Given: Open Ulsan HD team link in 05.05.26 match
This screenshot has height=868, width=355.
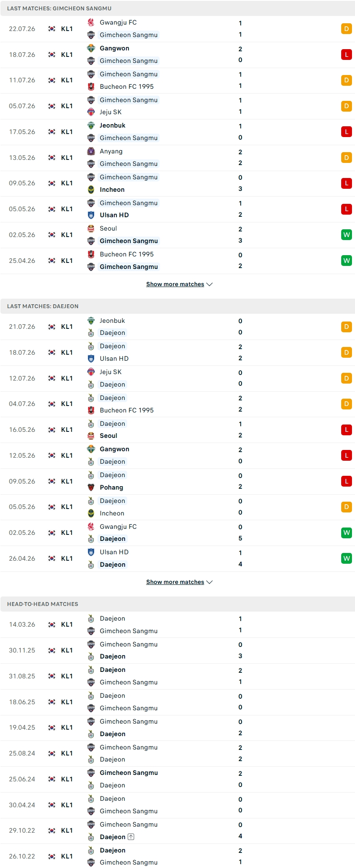Looking at the screenshot, I should click(114, 215).
